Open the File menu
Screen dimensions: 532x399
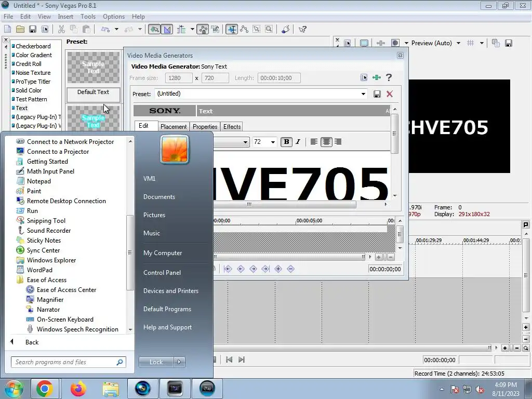(x=8, y=16)
